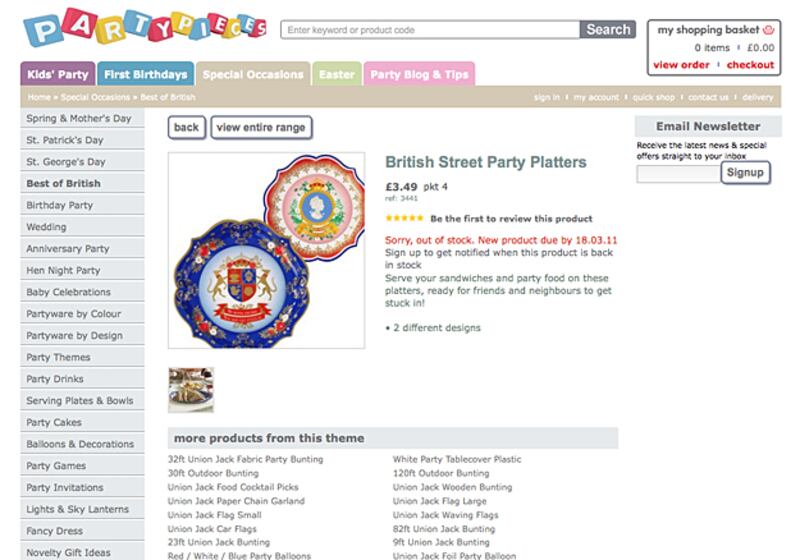800x560 pixels.
Task: Select Party Blog & Tips tab
Action: (x=418, y=74)
